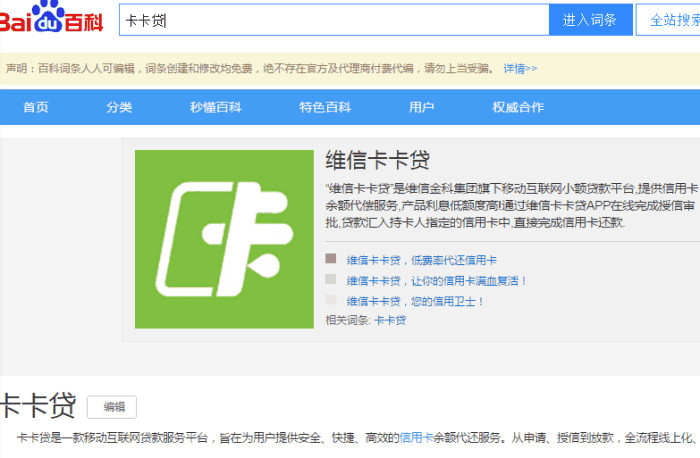700x458 pixels.
Task: Click the search box containing 卡卡贷
Action: (334, 20)
